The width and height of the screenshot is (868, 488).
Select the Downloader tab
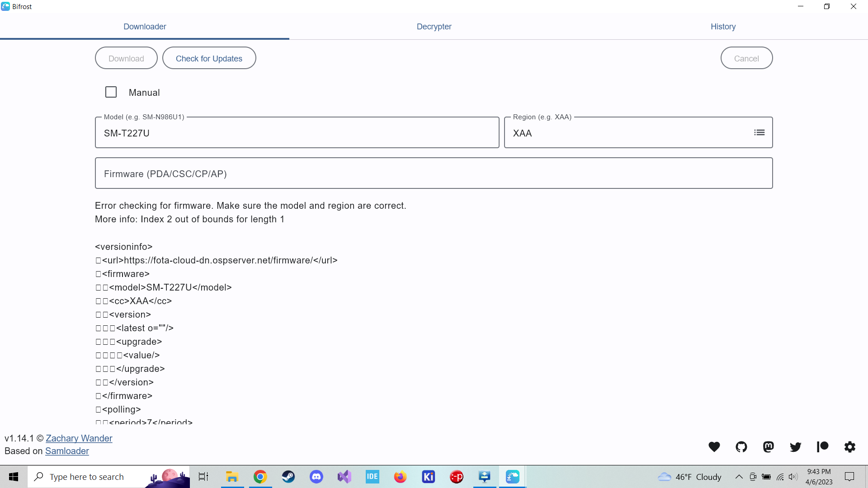(x=145, y=27)
